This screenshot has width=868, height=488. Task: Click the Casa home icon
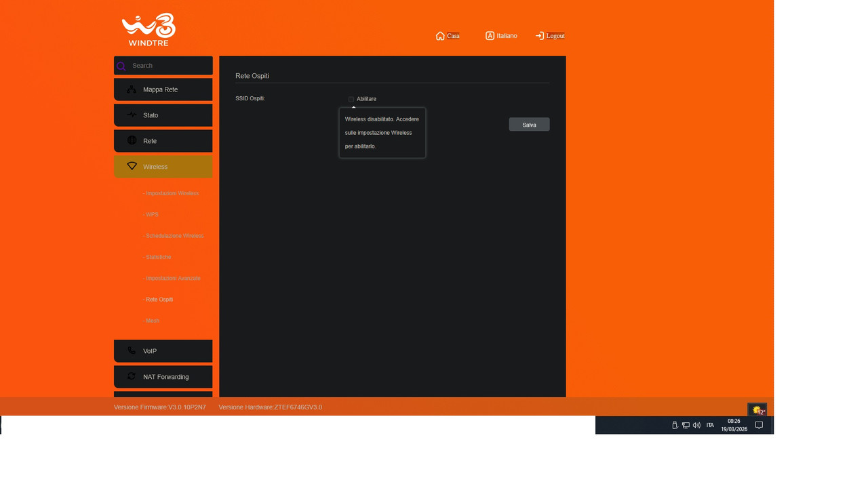click(440, 36)
